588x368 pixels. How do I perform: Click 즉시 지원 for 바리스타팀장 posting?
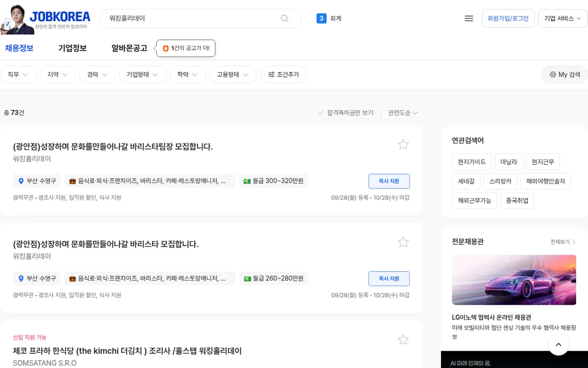[389, 181]
